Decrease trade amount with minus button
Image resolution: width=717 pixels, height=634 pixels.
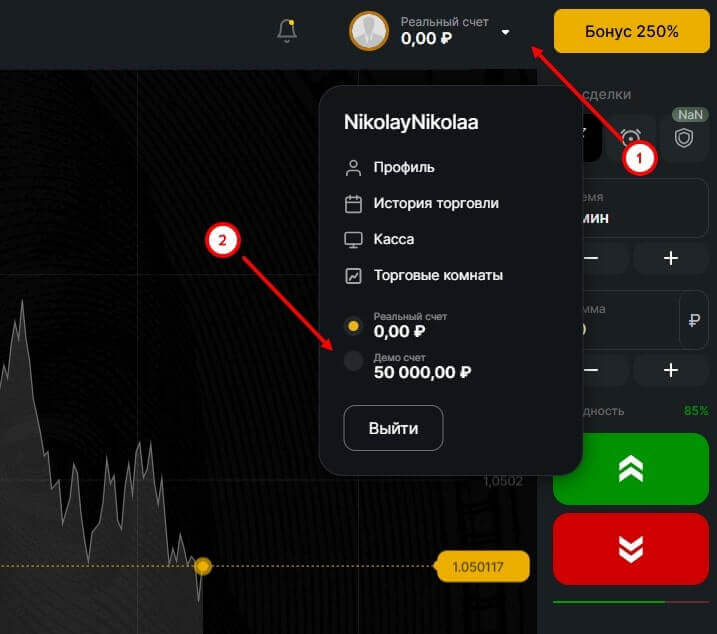pos(591,370)
